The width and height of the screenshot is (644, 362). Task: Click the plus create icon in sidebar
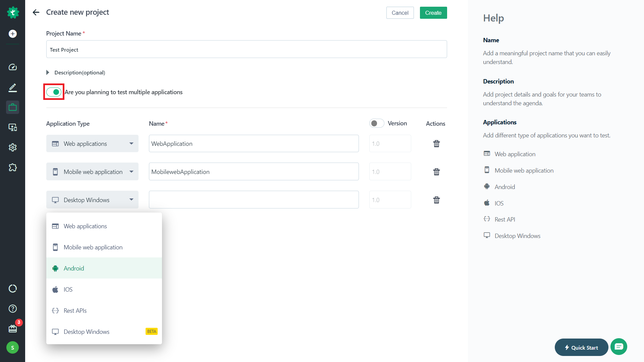click(x=13, y=34)
